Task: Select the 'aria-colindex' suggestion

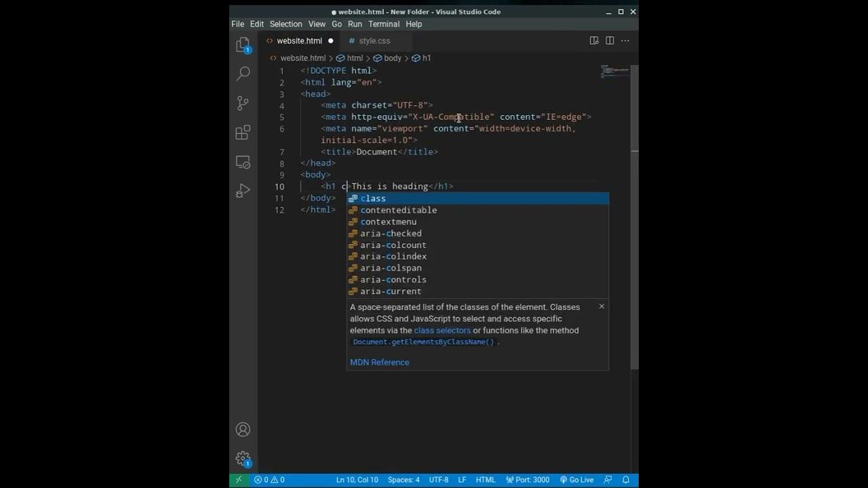Action: (x=478, y=256)
